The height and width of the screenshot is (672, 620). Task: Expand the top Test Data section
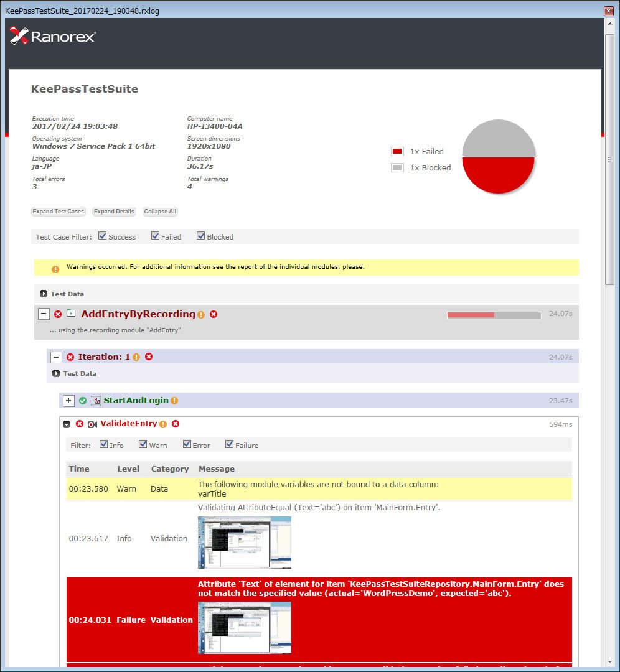pos(44,294)
